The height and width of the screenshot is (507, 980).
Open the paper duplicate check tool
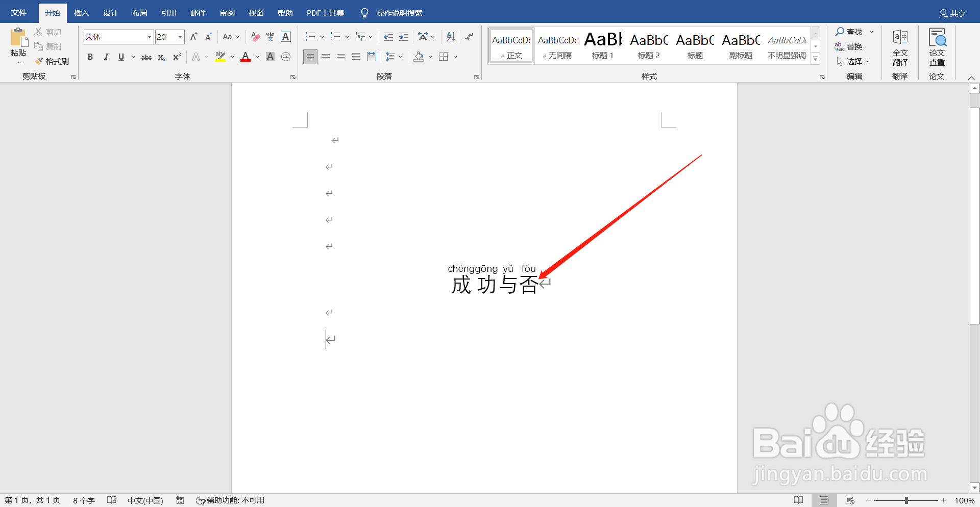(937, 47)
